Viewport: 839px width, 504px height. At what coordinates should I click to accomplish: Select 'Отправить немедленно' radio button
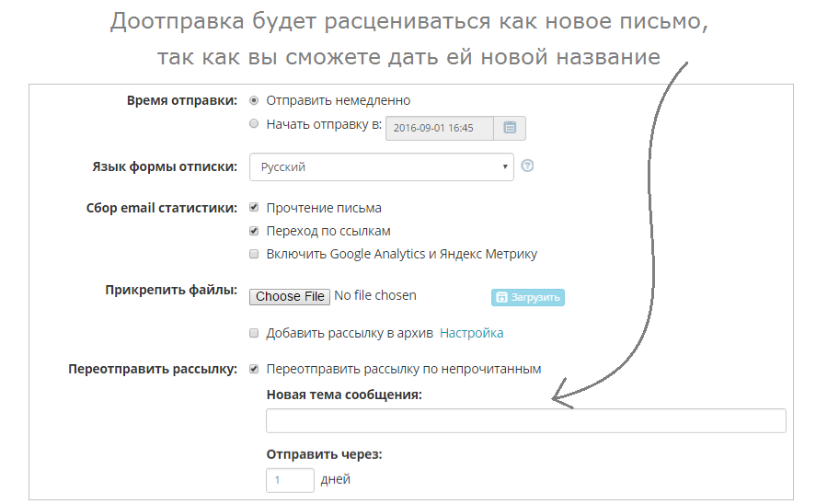coord(254,100)
